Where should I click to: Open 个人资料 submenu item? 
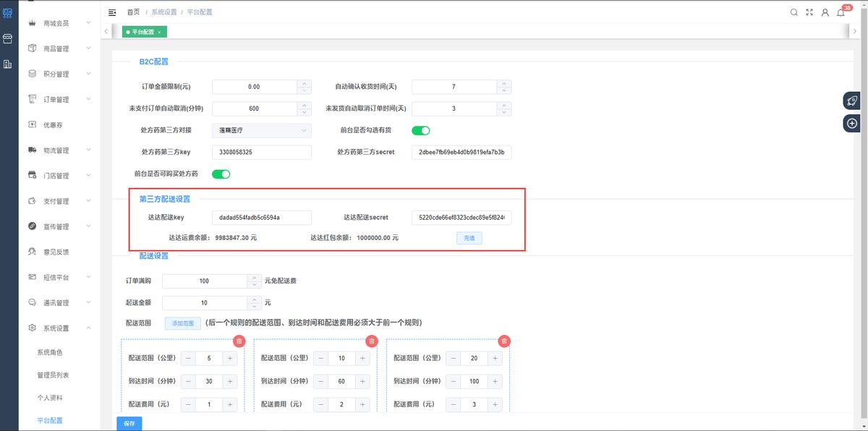(51, 398)
